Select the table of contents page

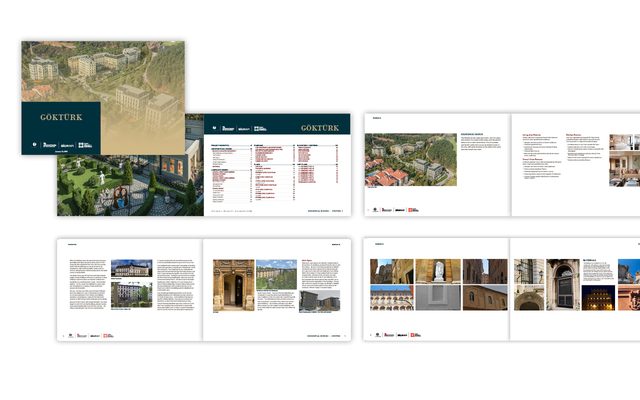click(277, 165)
